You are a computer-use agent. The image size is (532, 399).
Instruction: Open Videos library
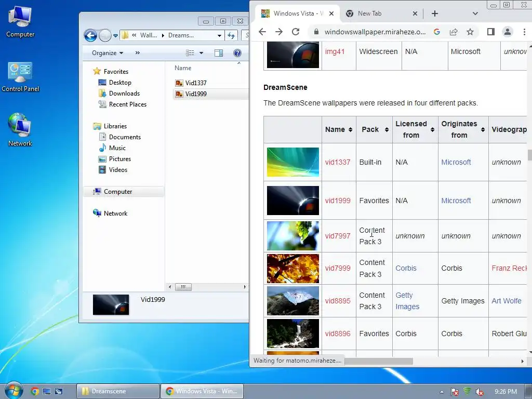coord(118,170)
